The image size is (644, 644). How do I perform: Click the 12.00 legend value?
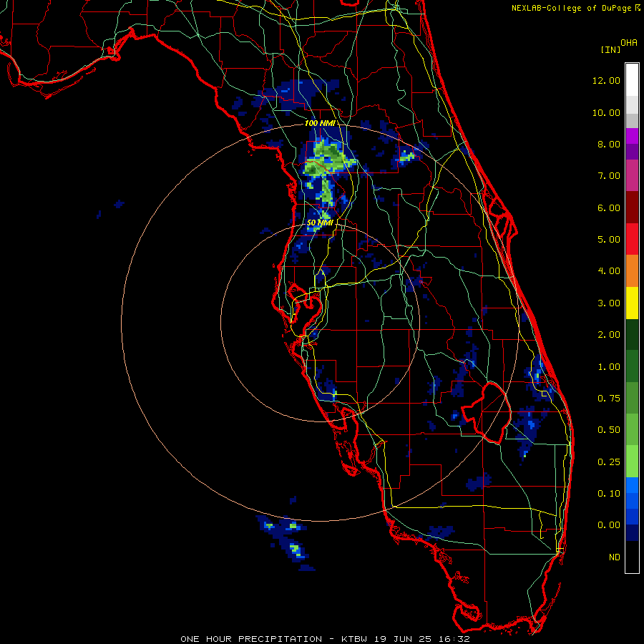(606, 80)
